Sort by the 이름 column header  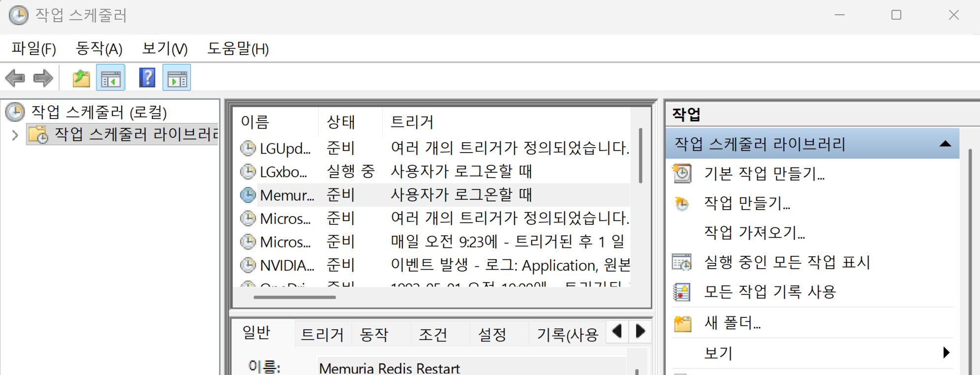pos(276,122)
